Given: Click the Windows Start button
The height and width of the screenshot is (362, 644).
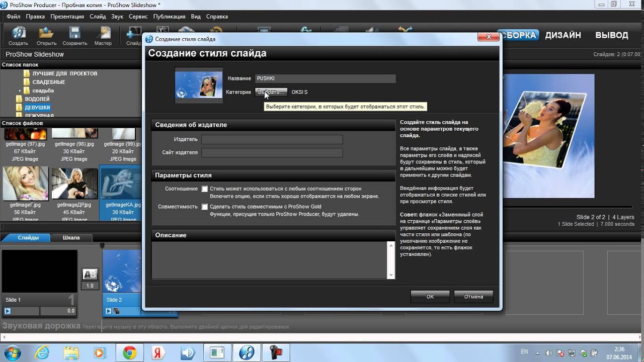Looking at the screenshot, I should [14, 352].
